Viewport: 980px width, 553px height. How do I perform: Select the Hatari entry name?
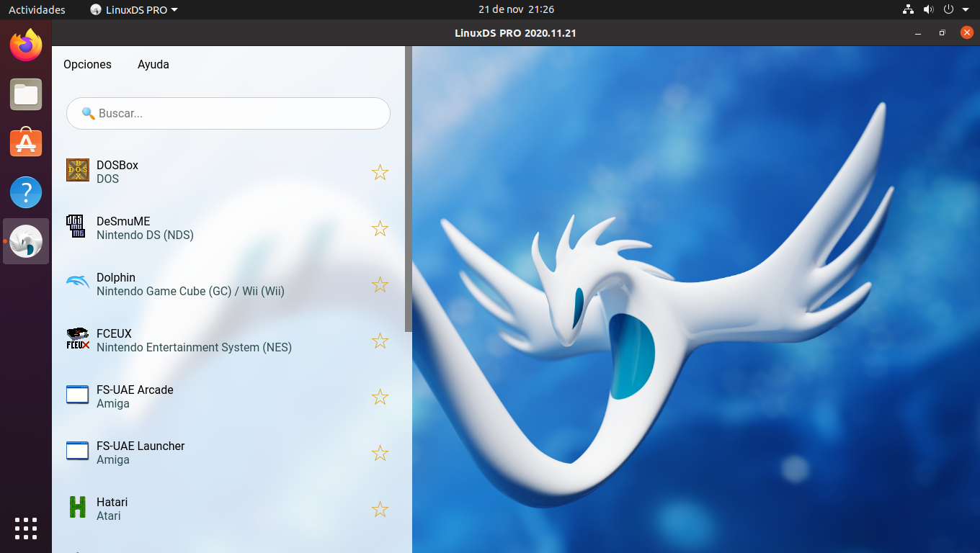pyautogui.click(x=112, y=502)
